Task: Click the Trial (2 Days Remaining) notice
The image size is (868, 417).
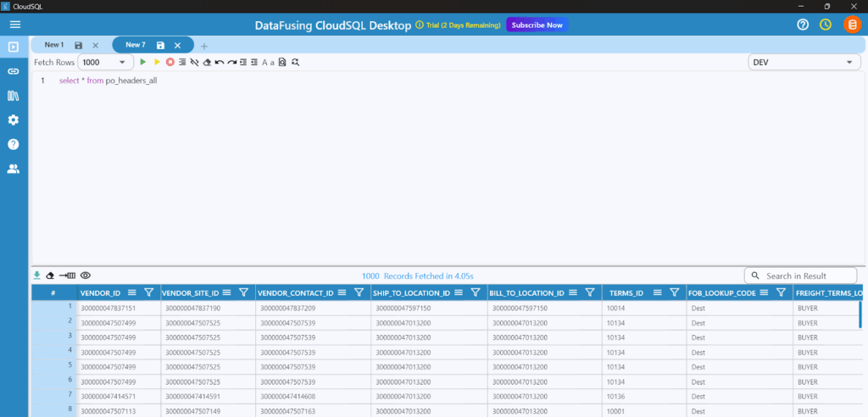Action: (459, 25)
